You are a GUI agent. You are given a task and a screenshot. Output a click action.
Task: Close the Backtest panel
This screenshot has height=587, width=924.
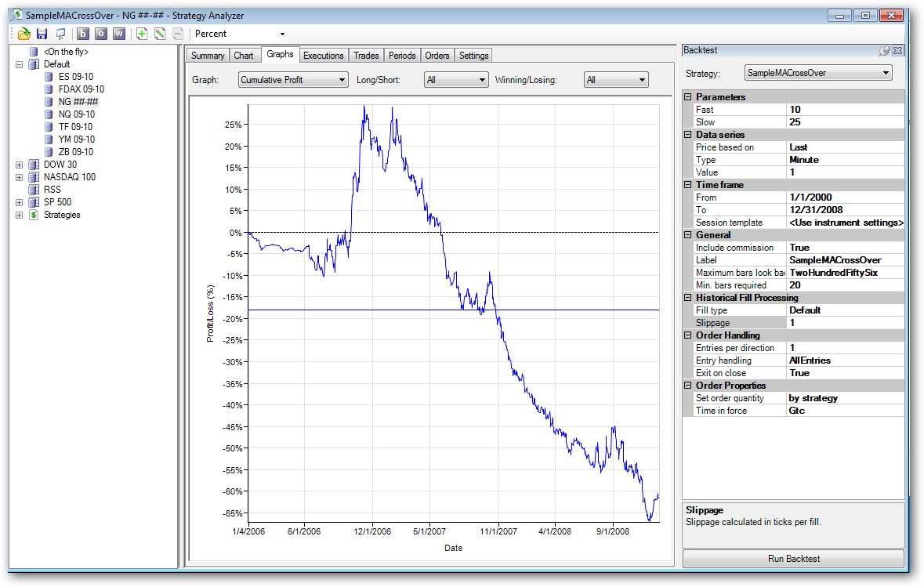(898, 50)
